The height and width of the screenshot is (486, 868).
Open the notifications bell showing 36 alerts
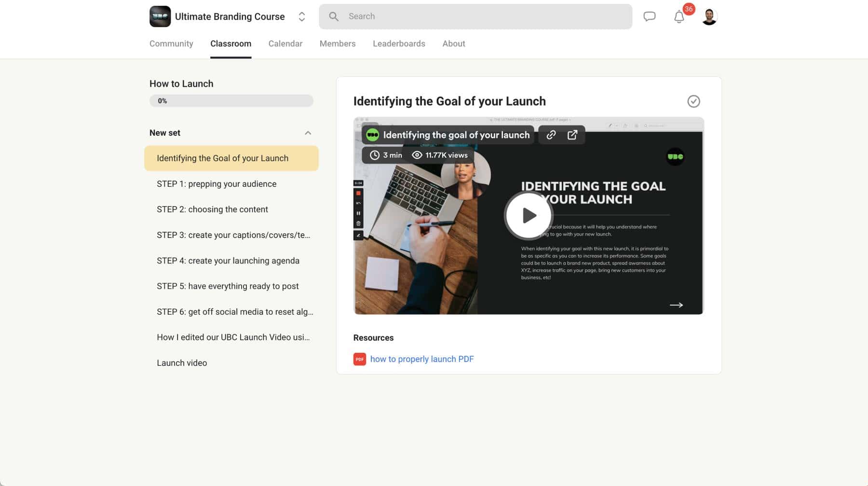coord(679,17)
